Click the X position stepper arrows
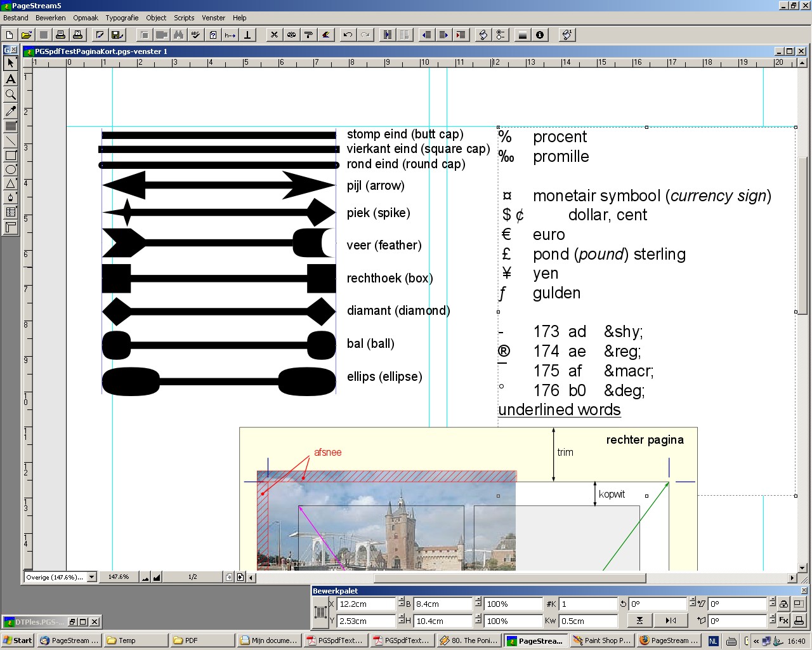812x650 pixels. tap(401, 604)
